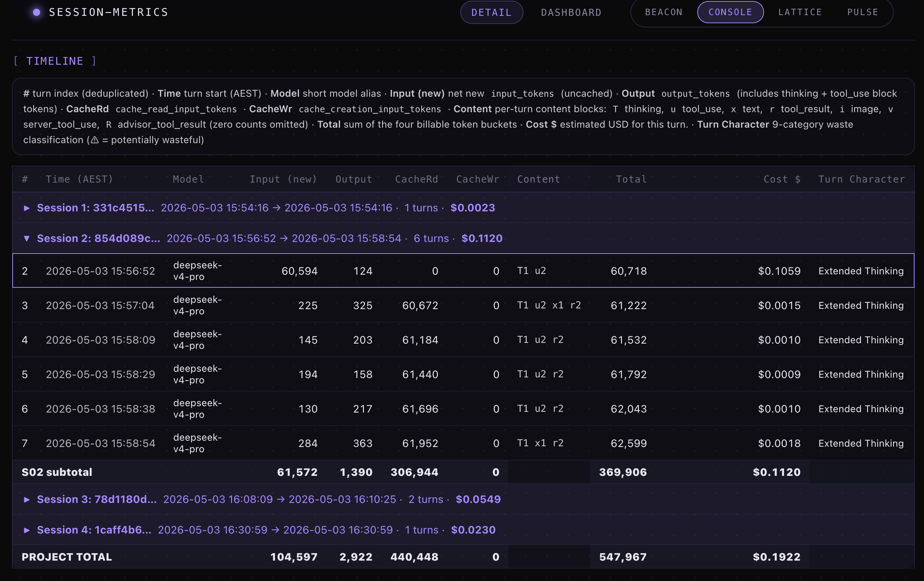Select turn 6 row timestamp 15:58:38

point(101,409)
